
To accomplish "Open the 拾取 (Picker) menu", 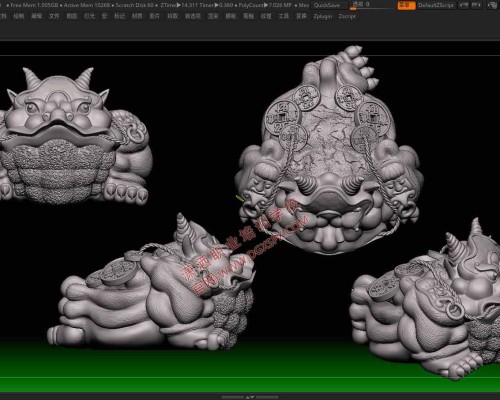I will click(172, 16).
